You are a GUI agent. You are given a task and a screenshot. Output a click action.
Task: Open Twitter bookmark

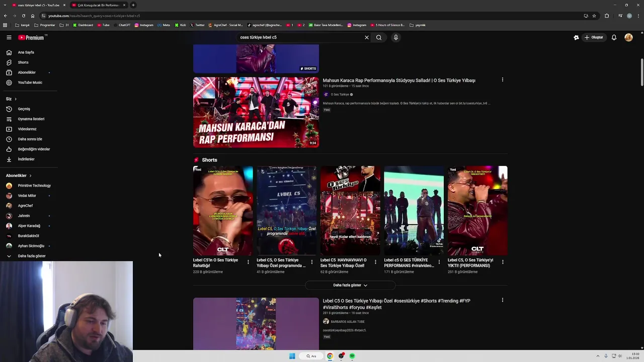[197, 25]
